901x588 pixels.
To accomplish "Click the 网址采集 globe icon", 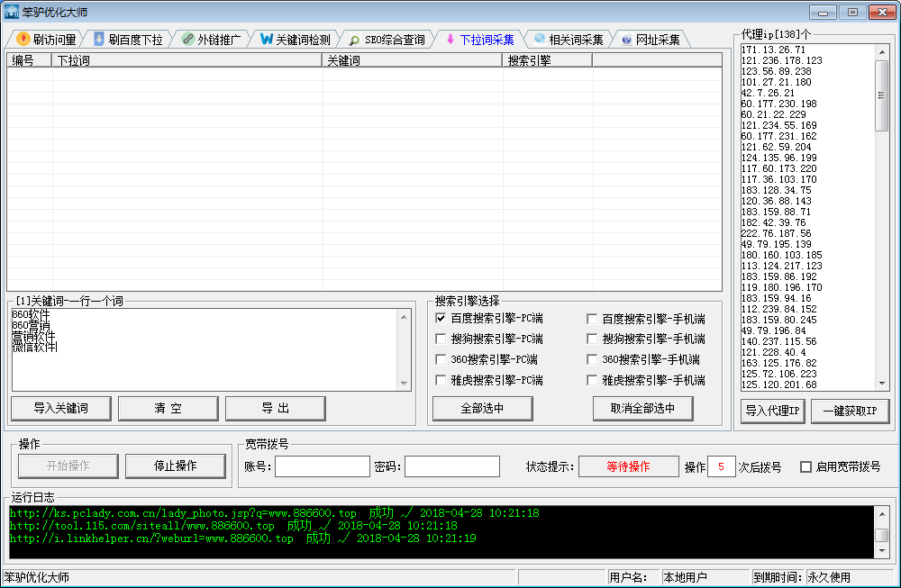I will 626,40.
